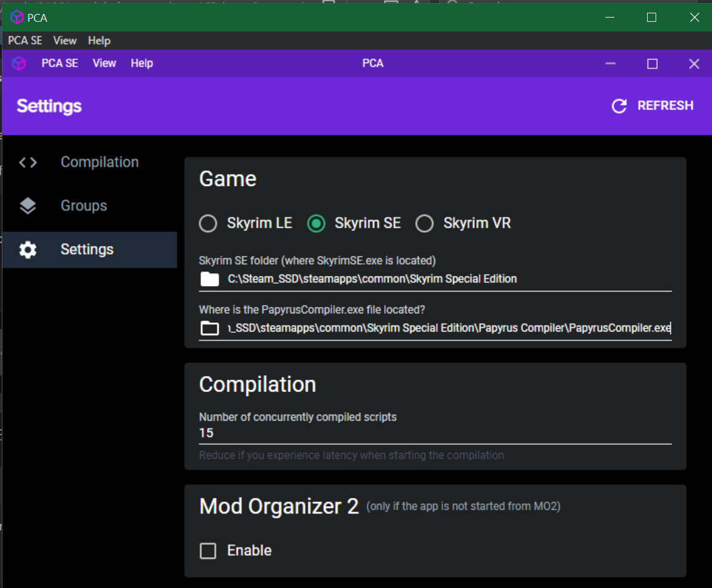The image size is (712, 588).
Task: Select the Skyrim LE radio button
Action: [x=208, y=223]
